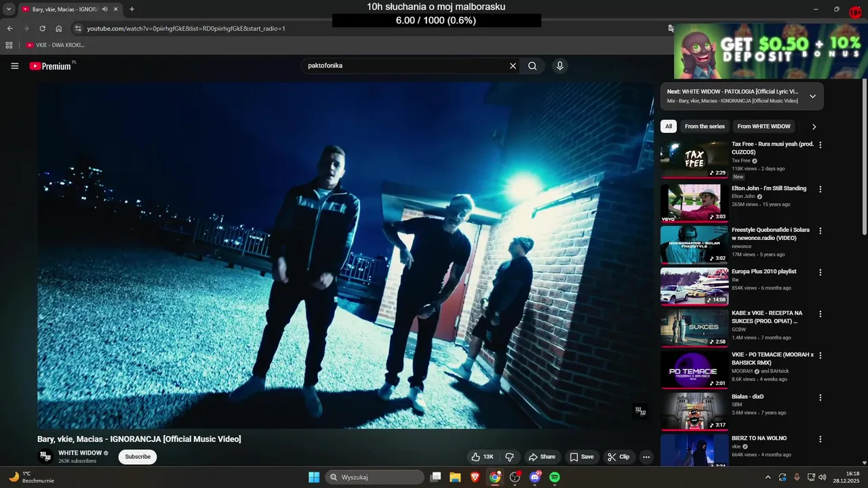Open KABE x VKIE RECEPTA NA SUKCES thumbnail
This screenshot has height=488, width=868.
click(694, 328)
